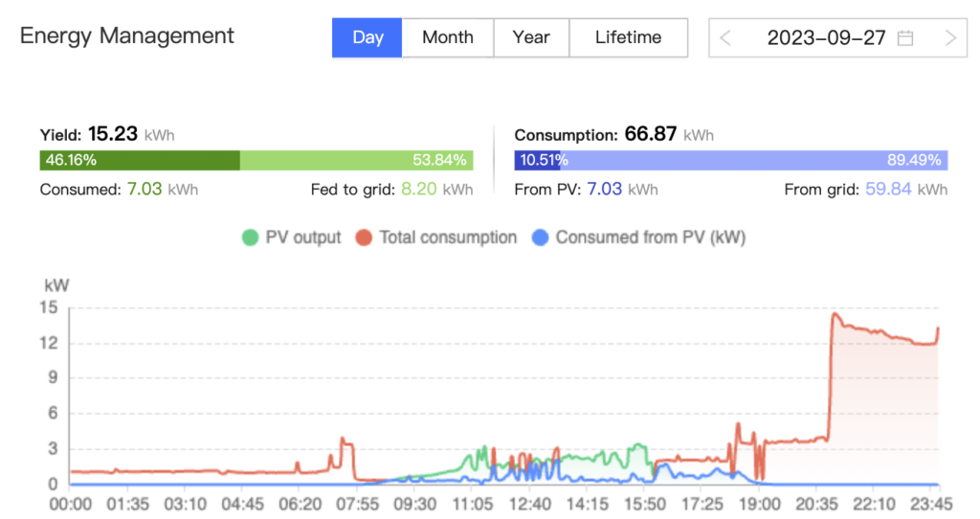The height and width of the screenshot is (519, 980).
Task: Switch to the Year view tab
Action: (531, 37)
